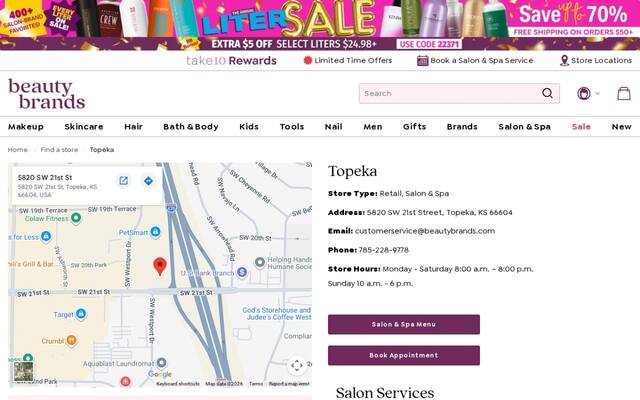Go to Home breadcrumb
This screenshot has width=640, height=400.
point(18,150)
